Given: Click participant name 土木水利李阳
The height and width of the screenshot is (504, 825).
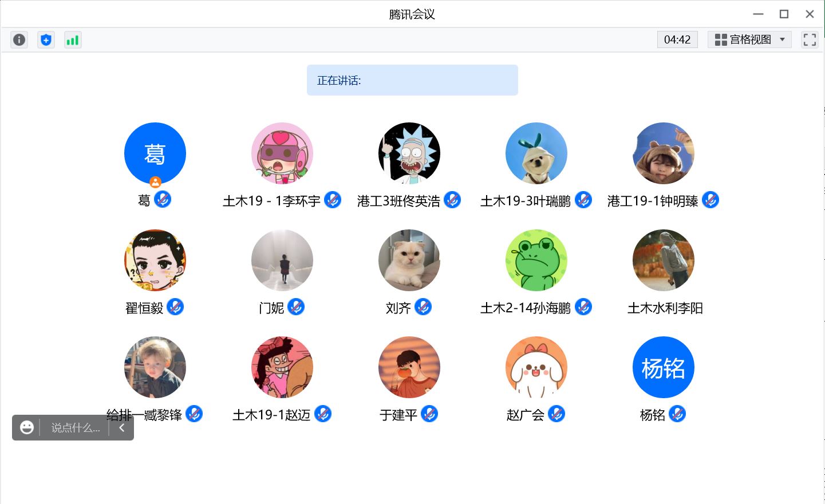Looking at the screenshot, I should [665, 308].
